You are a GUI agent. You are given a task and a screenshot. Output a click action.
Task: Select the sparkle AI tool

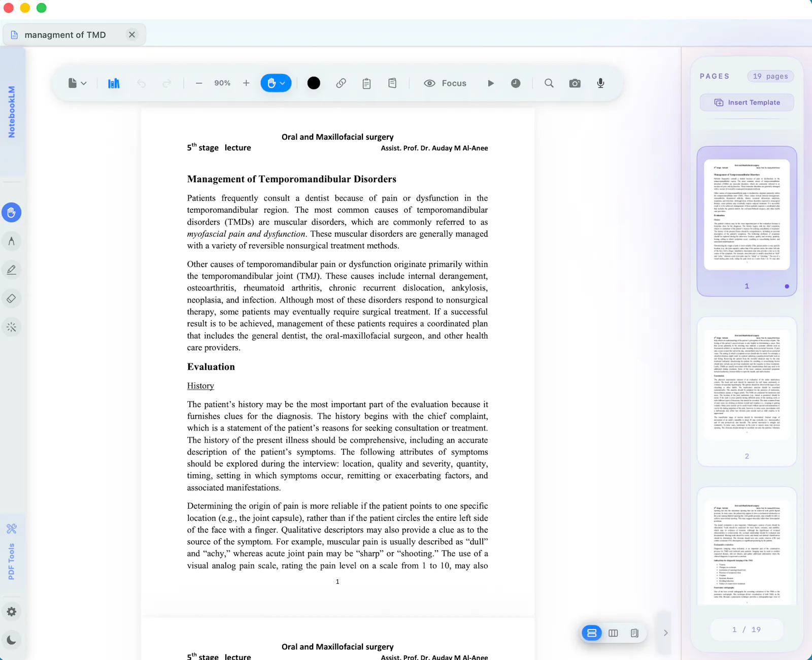pyautogui.click(x=12, y=327)
